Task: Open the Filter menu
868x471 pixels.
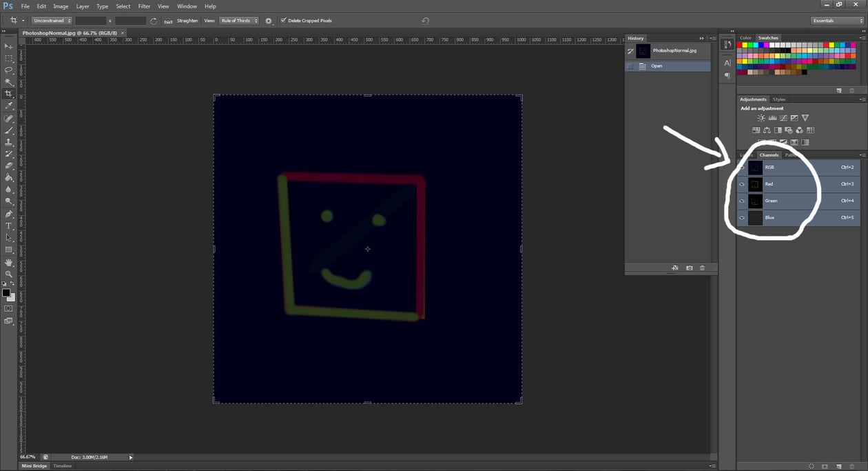Action: pyautogui.click(x=144, y=6)
